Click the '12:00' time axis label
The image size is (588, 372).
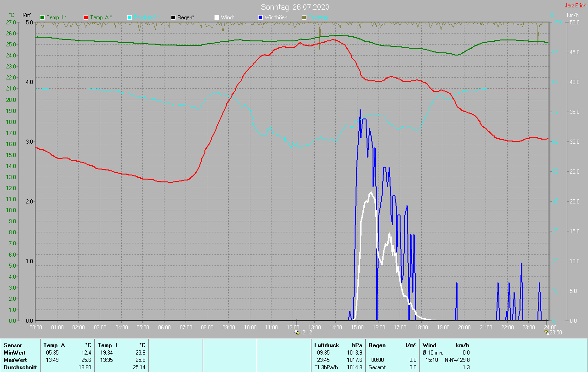[293, 327]
